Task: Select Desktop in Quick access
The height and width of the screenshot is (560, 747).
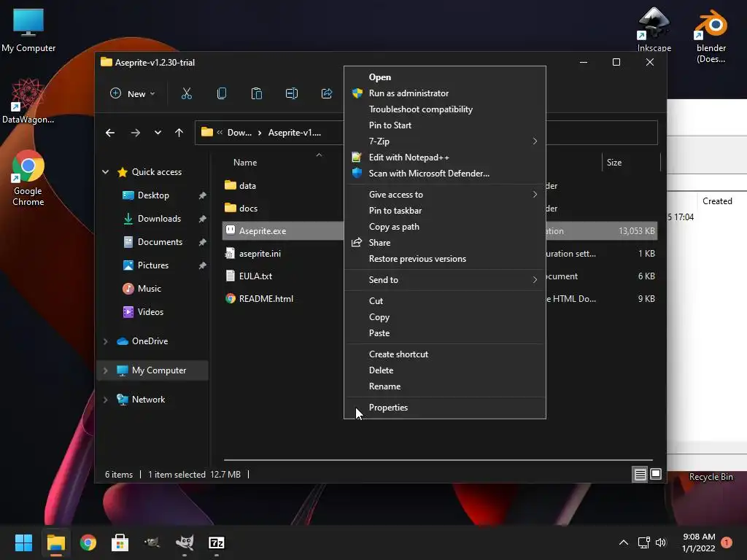Action: [x=153, y=195]
